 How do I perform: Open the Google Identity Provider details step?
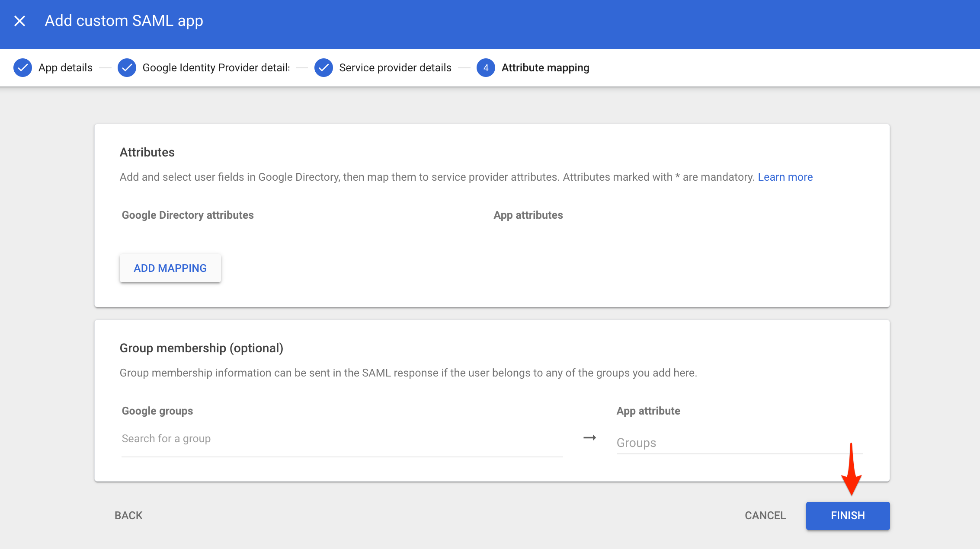pos(216,68)
